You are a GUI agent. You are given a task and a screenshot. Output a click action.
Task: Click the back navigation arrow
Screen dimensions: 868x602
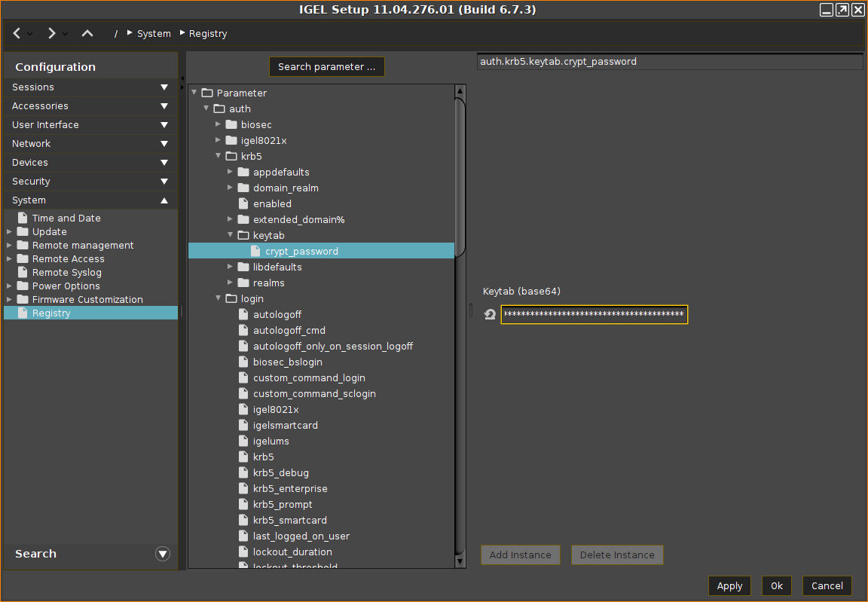17,33
